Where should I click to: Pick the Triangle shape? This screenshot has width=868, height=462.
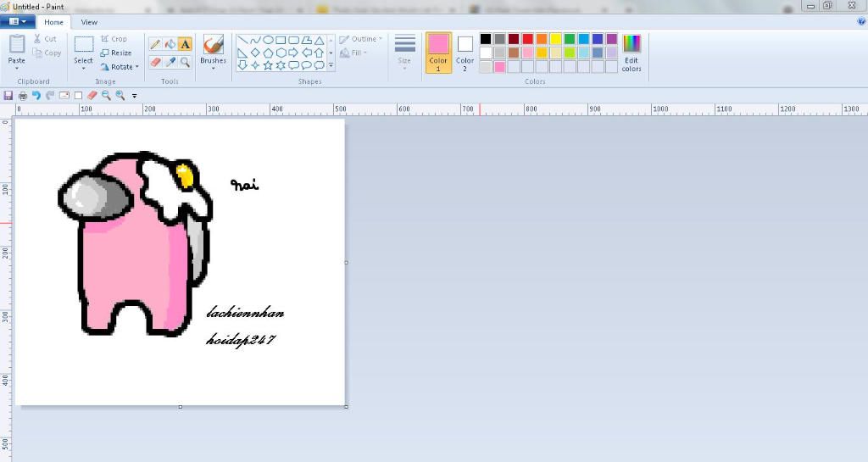tap(320, 41)
